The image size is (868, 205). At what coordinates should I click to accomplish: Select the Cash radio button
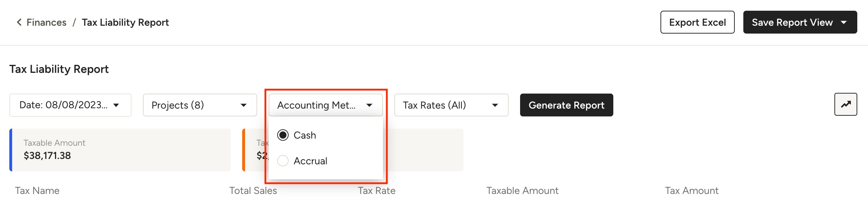(283, 135)
